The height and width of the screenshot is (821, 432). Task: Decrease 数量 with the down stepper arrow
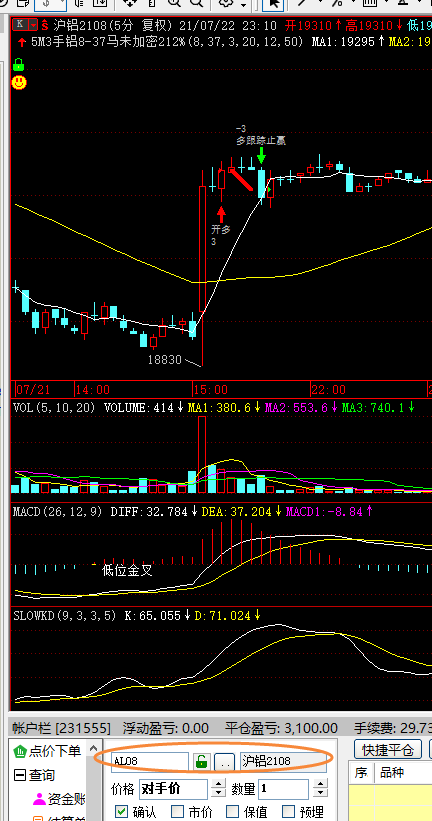[319, 793]
